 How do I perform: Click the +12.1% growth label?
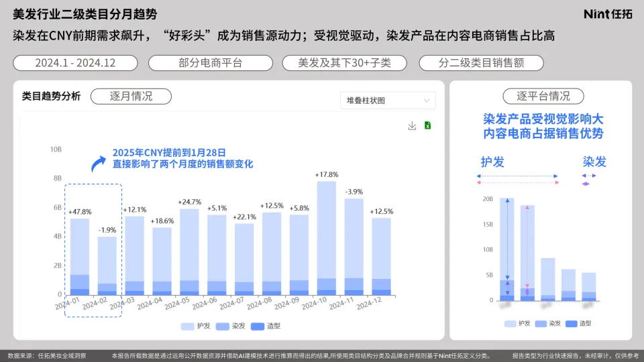coord(135,210)
